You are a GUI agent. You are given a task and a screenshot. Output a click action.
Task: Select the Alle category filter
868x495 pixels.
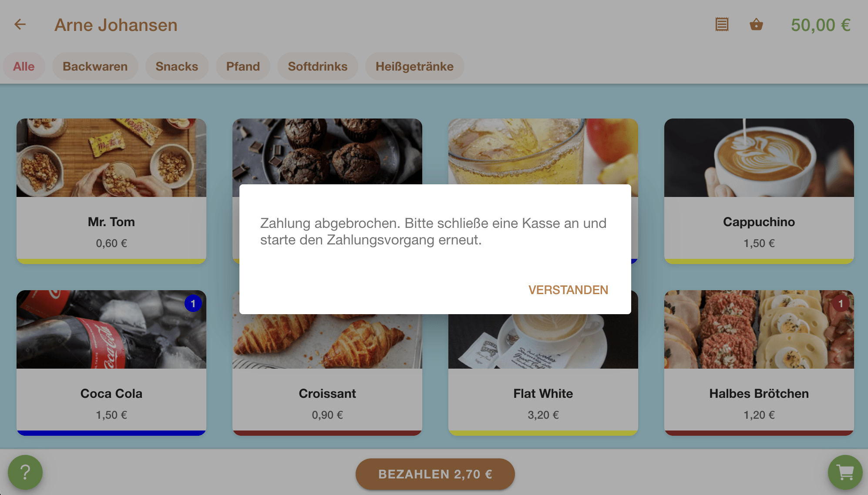coord(24,66)
